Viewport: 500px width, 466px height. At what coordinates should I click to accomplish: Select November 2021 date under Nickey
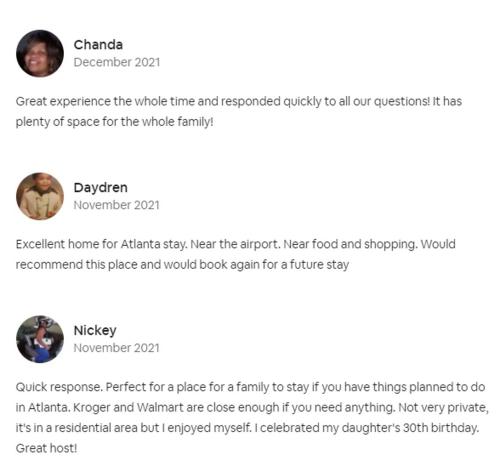pyautogui.click(x=116, y=348)
